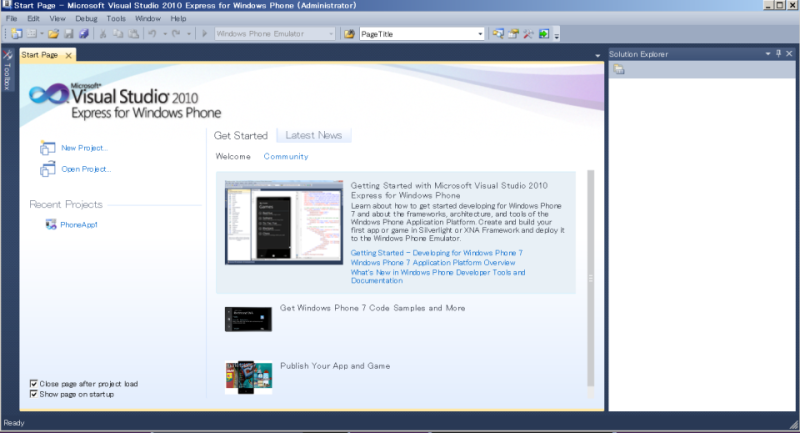800x433 pixels.
Task: Click the start page vertical scrollbar
Action: (x=591, y=284)
